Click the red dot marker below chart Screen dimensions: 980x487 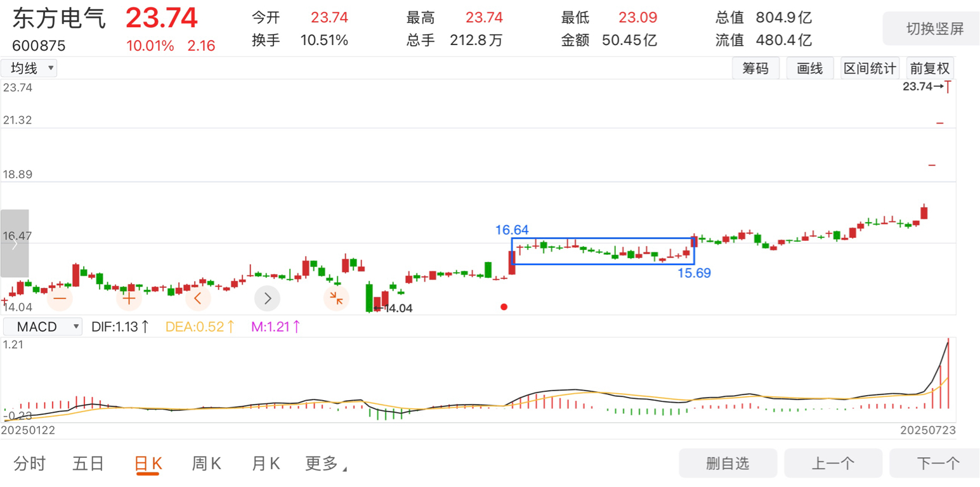point(504,307)
